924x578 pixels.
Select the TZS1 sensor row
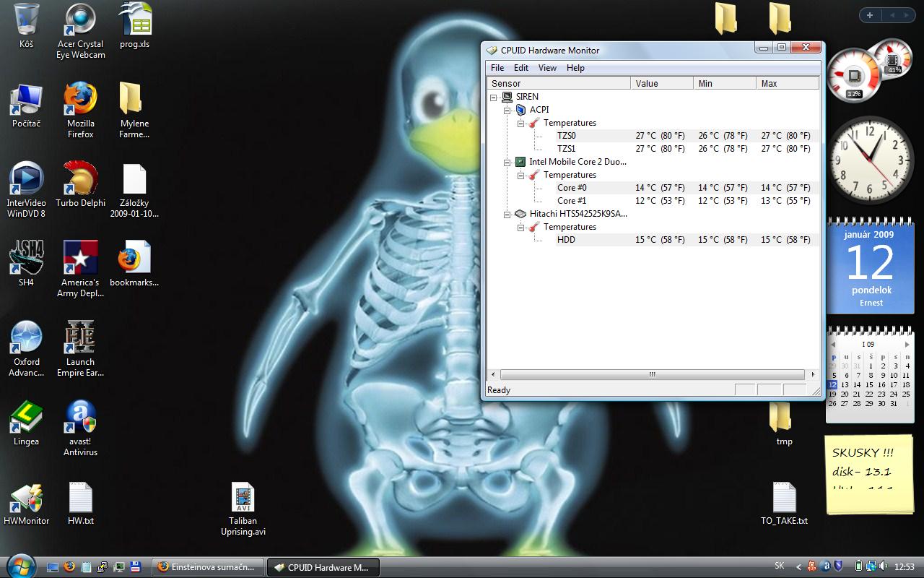[687, 149]
